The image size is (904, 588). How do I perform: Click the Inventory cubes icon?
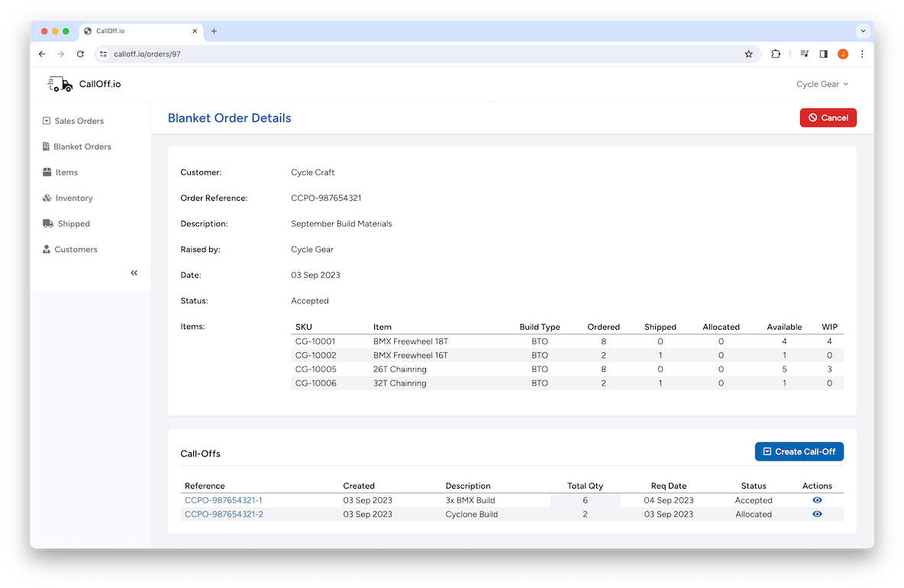point(47,198)
